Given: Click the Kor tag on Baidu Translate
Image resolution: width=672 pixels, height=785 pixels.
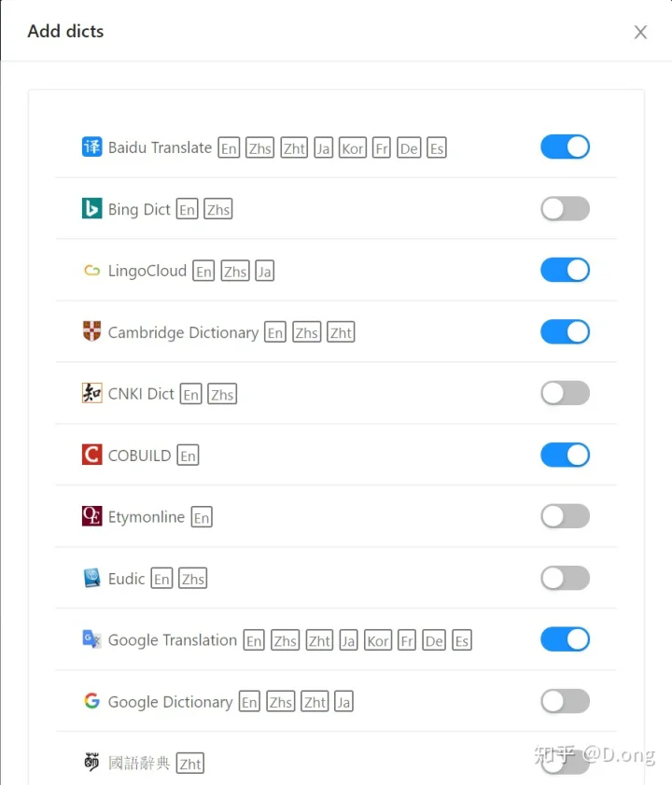Looking at the screenshot, I should (x=353, y=147).
